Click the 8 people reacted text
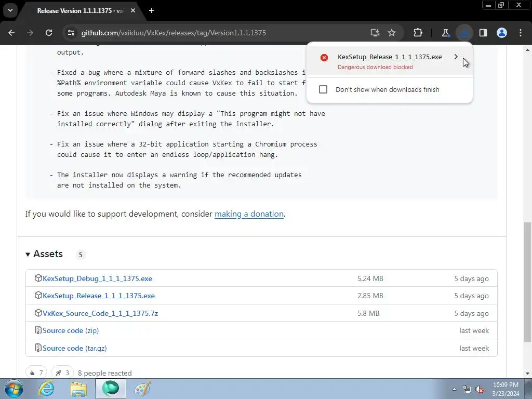 pos(105,373)
